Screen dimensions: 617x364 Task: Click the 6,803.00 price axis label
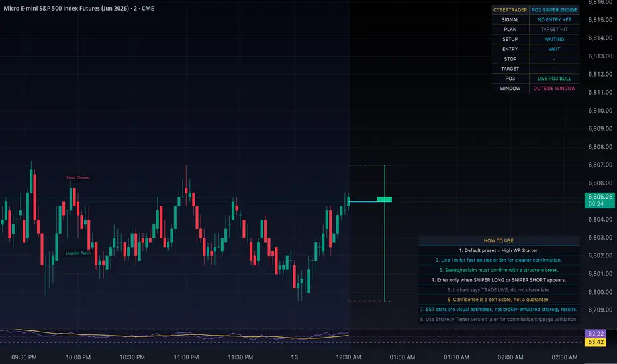pyautogui.click(x=600, y=238)
